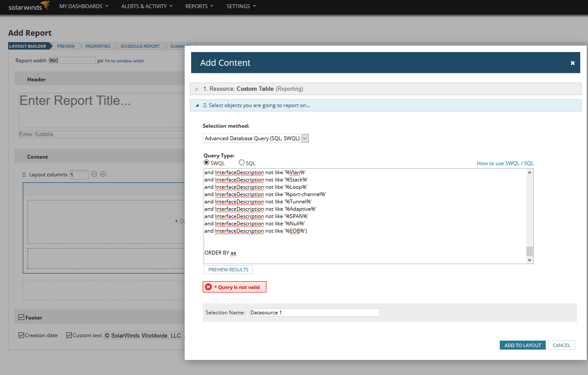Click the ORDER BY aa line in query
The height and width of the screenshot is (375, 588).
(220, 253)
